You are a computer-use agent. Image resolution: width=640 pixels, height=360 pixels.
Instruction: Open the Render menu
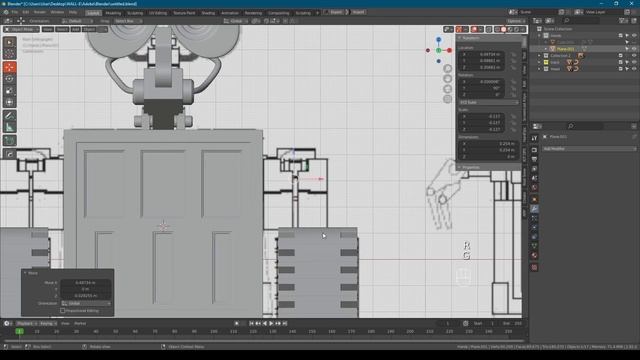(x=40, y=12)
